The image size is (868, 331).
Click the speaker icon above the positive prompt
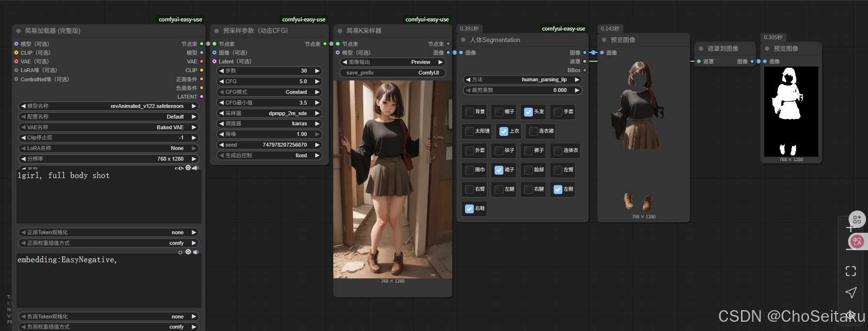click(195, 167)
